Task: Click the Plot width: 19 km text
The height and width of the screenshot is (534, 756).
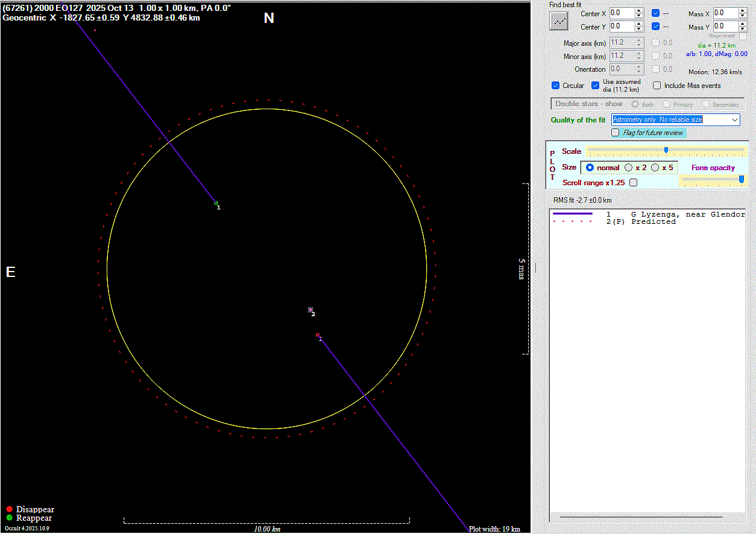Action: tap(494, 529)
